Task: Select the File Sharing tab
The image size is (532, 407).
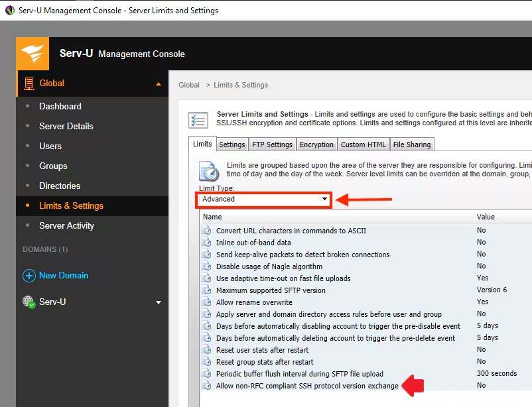Action: pyautogui.click(x=412, y=145)
